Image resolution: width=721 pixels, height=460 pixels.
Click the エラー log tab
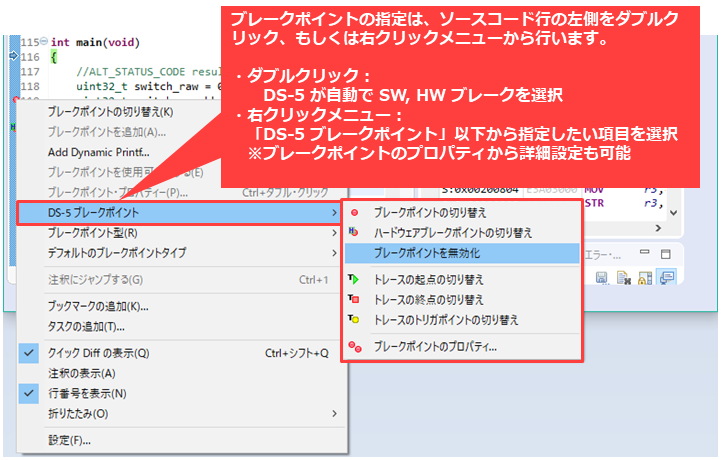coord(603,255)
